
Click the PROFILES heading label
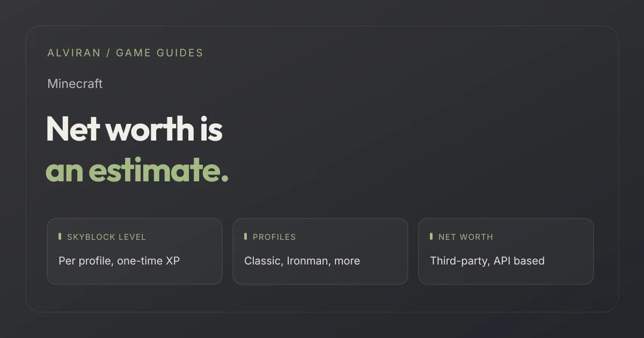[274, 237]
